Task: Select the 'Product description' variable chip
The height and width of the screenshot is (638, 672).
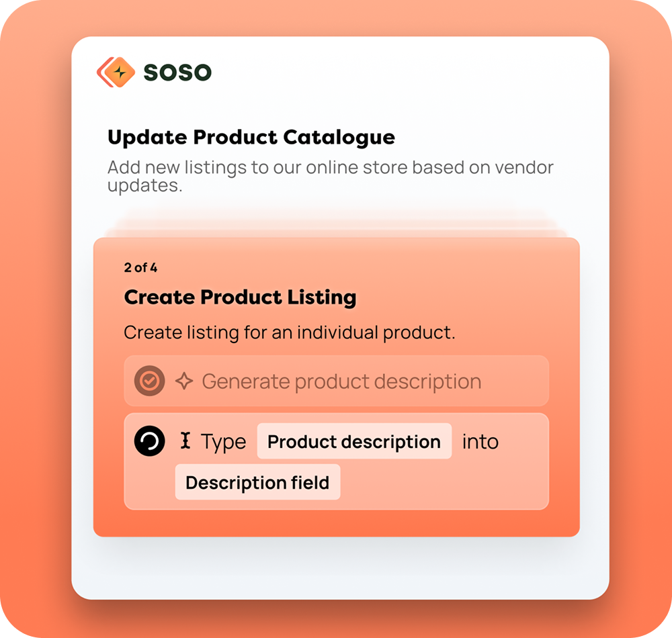Action: pos(354,442)
